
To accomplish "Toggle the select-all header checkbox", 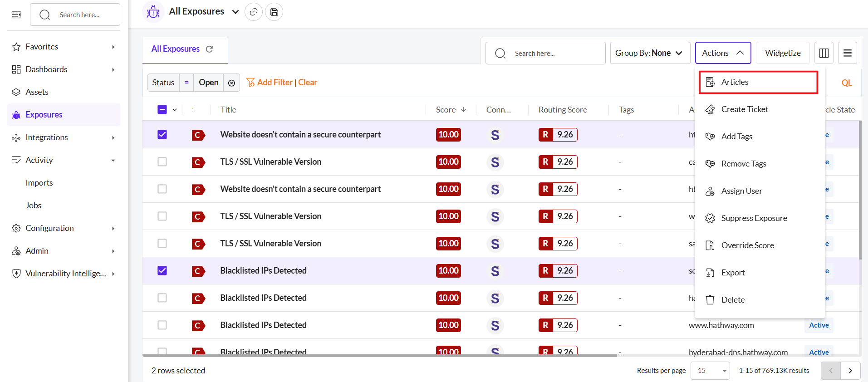I will click(162, 109).
